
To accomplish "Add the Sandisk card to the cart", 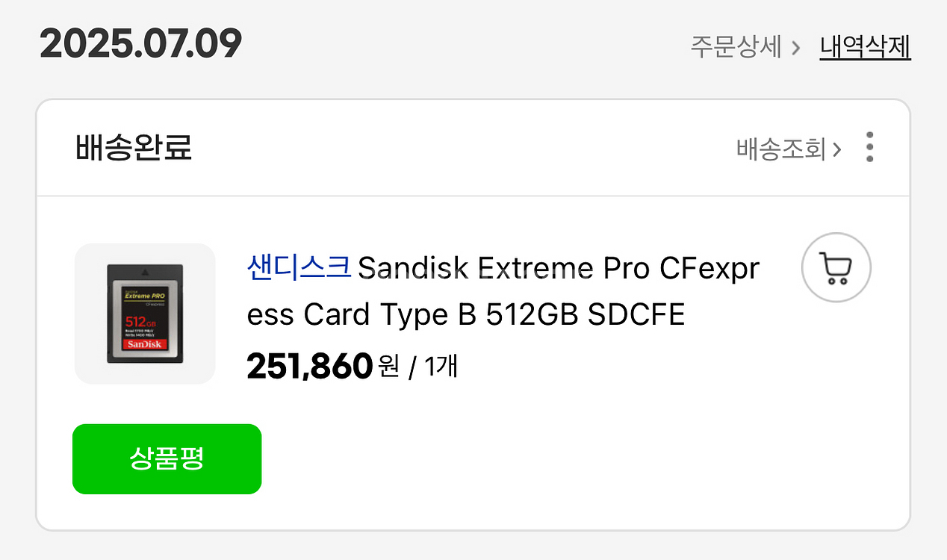I will coord(836,268).
